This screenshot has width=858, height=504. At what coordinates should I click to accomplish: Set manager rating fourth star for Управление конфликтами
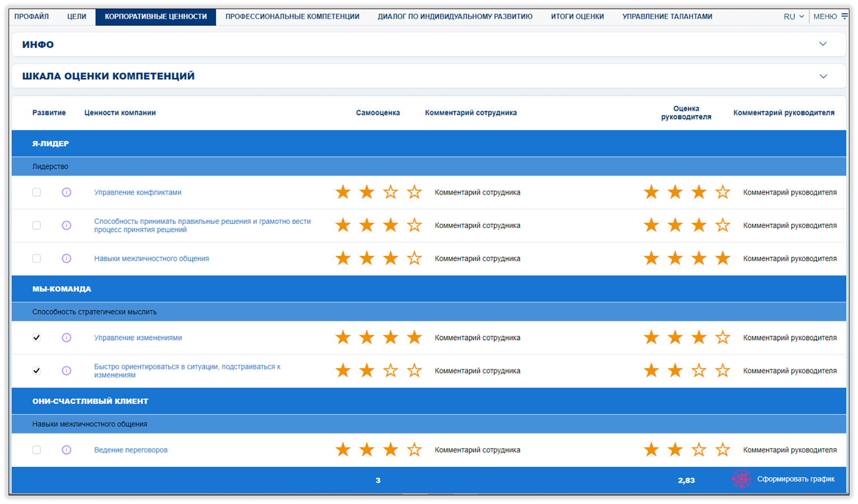coord(723,192)
